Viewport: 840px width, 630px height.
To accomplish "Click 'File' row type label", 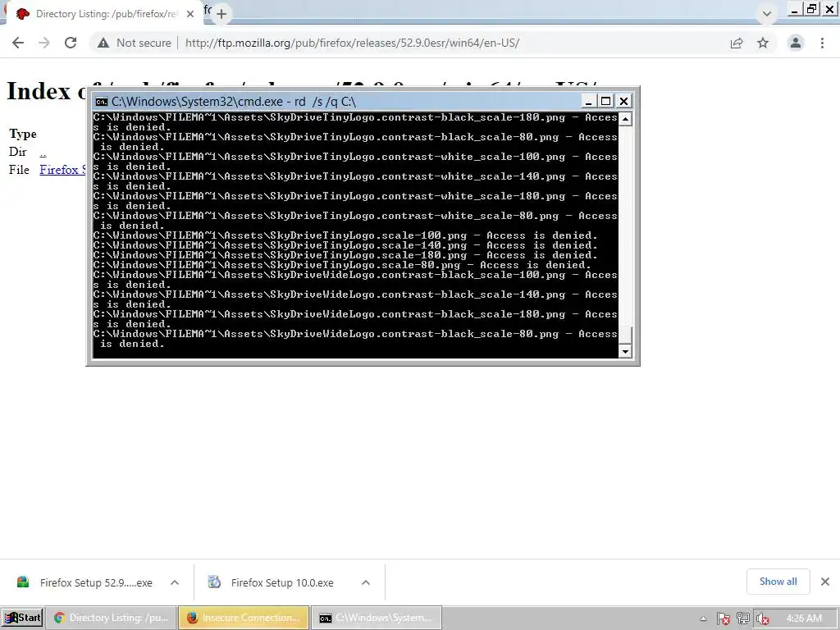I will click(x=19, y=170).
